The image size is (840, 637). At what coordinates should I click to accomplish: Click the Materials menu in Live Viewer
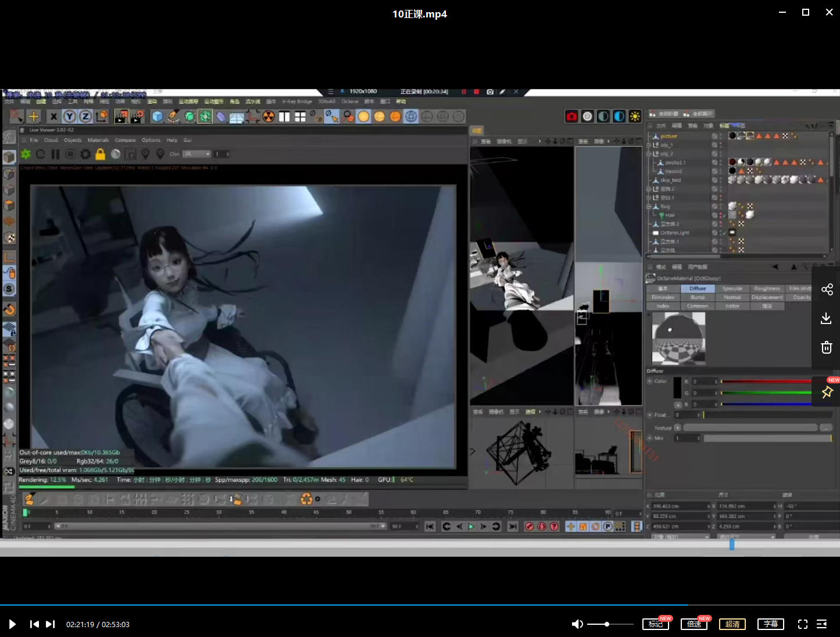coord(98,140)
